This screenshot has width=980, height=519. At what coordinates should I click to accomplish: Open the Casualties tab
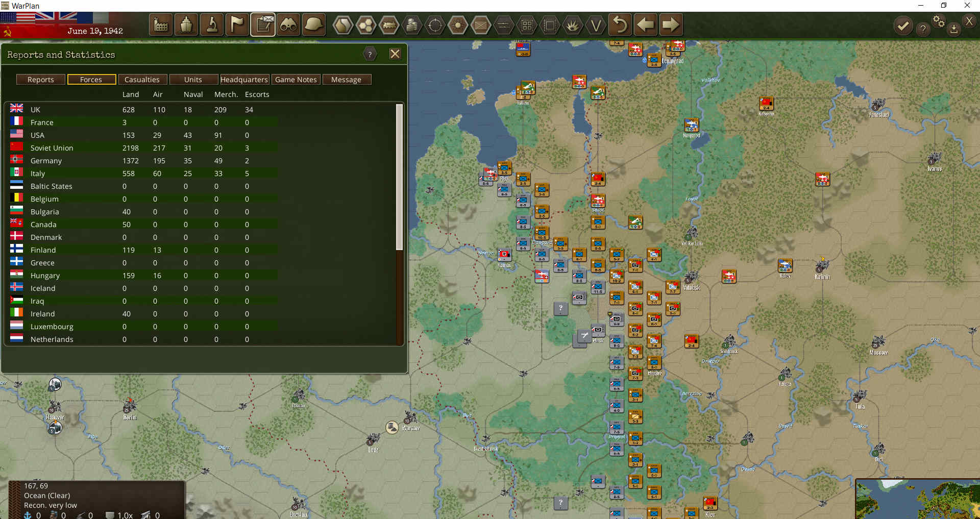click(x=142, y=80)
